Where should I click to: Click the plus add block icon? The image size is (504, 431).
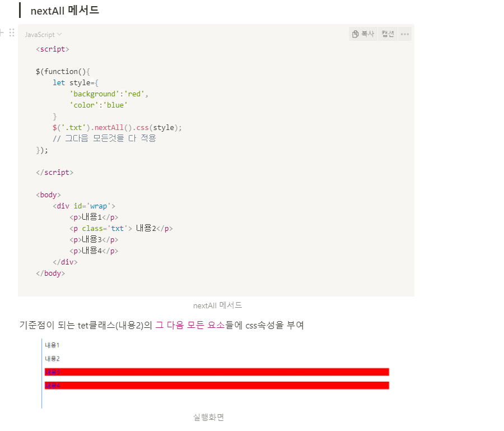click(x=2, y=33)
